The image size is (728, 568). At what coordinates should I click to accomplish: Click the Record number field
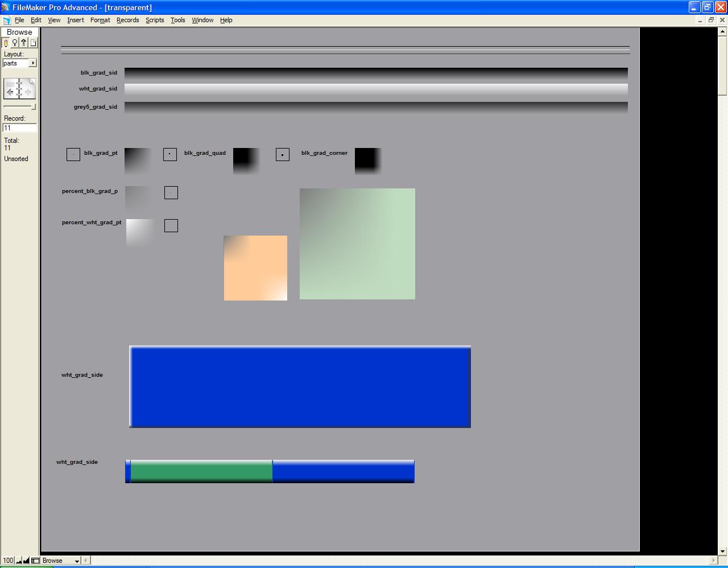[x=20, y=128]
